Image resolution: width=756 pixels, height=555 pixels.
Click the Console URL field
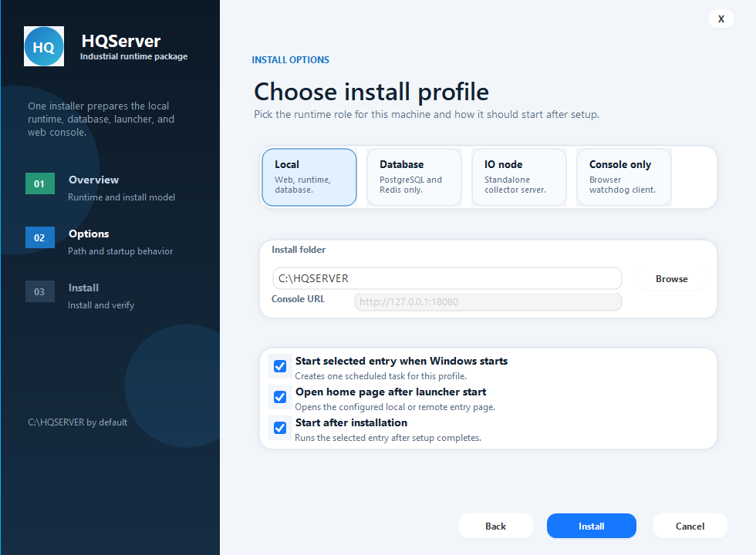pyautogui.click(x=488, y=302)
